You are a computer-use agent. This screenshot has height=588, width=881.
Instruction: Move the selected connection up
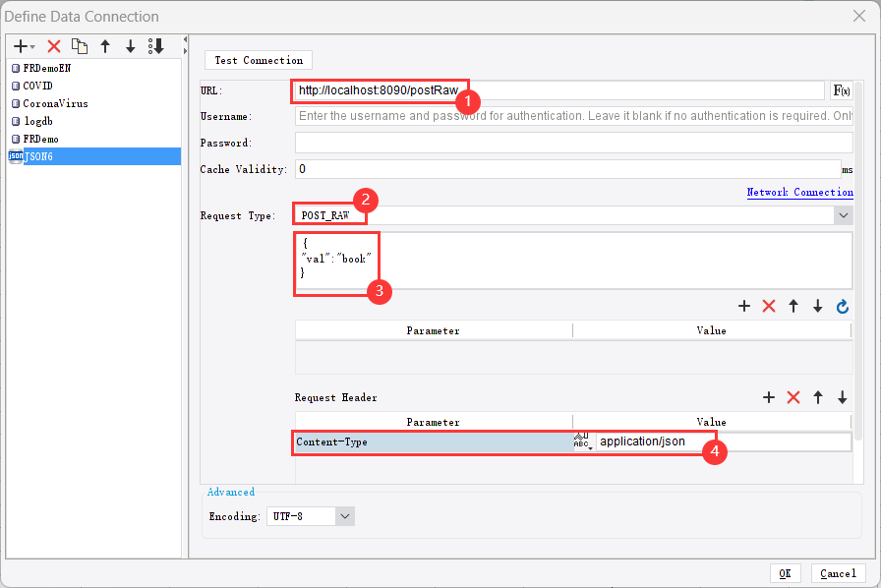coord(104,45)
